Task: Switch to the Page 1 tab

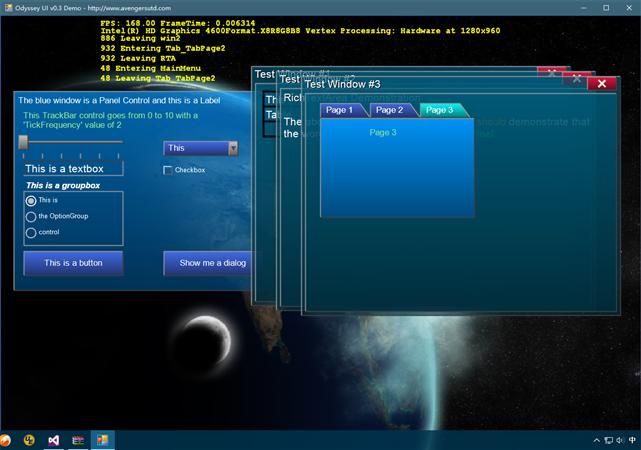Action: (x=342, y=110)
